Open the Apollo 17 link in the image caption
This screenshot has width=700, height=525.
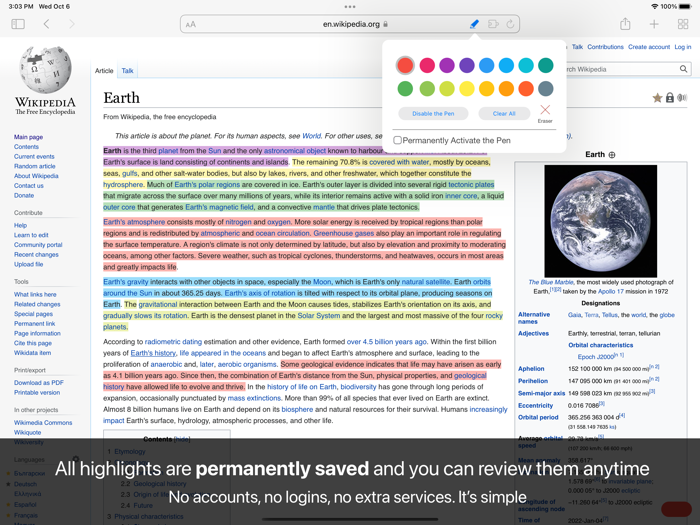pyautogui.click(x=611, y=291)
